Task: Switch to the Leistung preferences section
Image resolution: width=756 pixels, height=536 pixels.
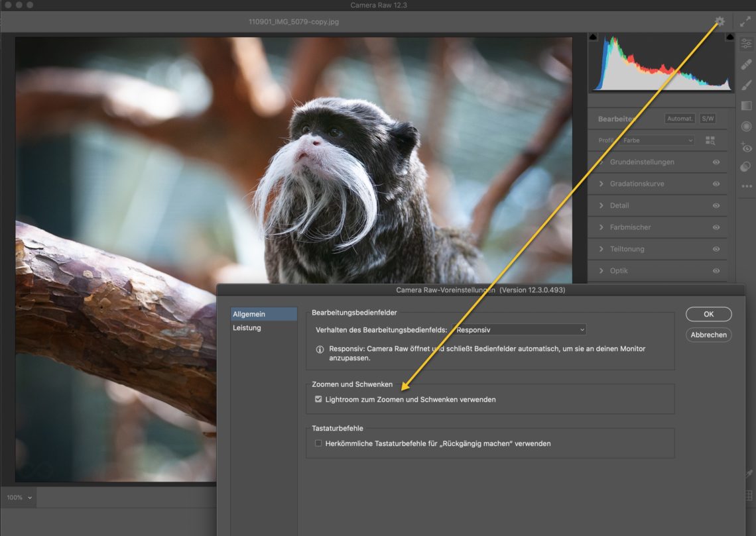Action: pos(247,328)
